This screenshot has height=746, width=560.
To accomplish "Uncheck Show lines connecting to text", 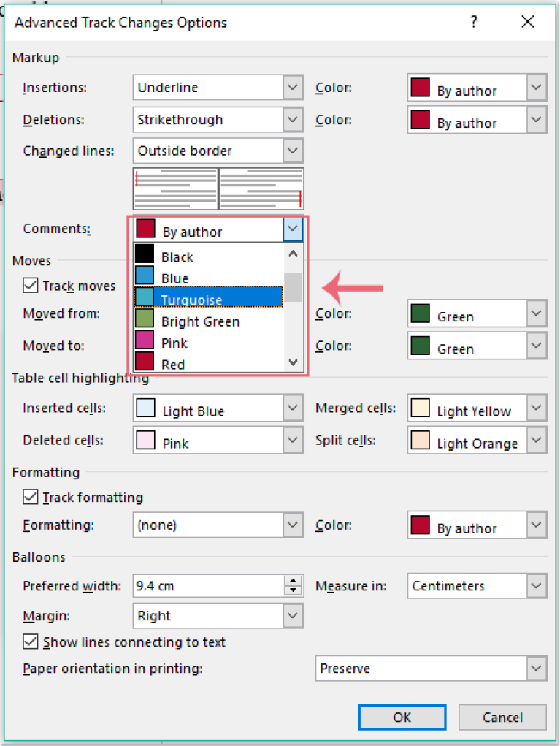I will (30, 642).
